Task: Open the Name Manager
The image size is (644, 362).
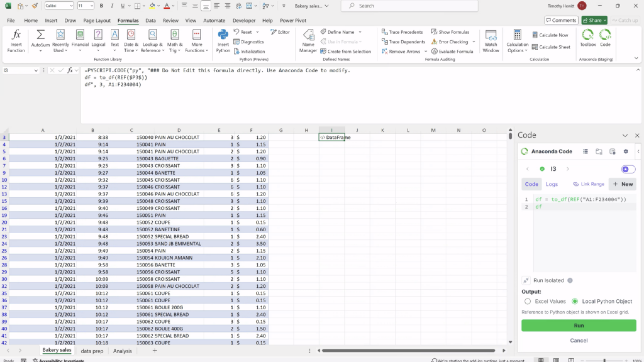Action: point(308,41)
